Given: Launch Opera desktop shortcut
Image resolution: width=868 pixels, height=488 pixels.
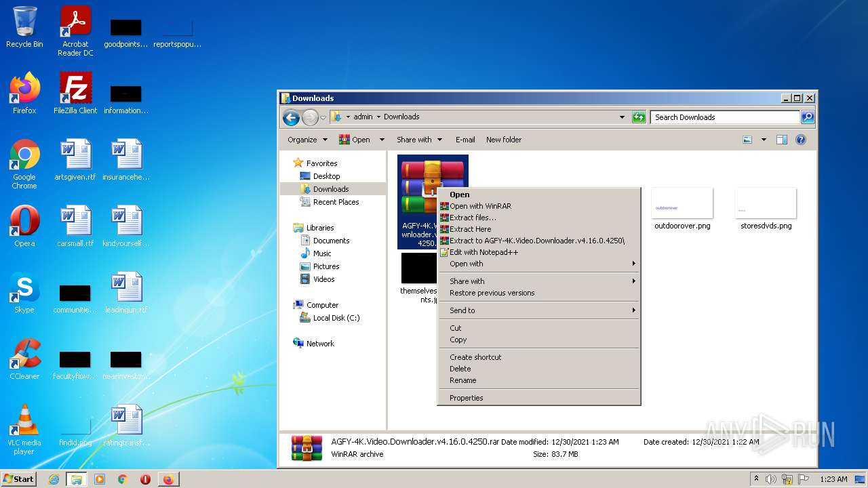Looking at the screenshot, I should [24, 226].
